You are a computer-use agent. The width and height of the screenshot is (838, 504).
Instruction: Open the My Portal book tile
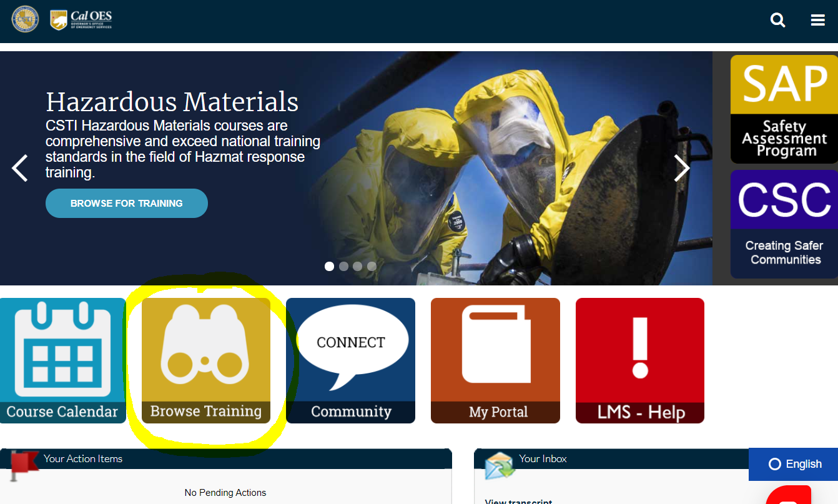[x=495, y=360]
